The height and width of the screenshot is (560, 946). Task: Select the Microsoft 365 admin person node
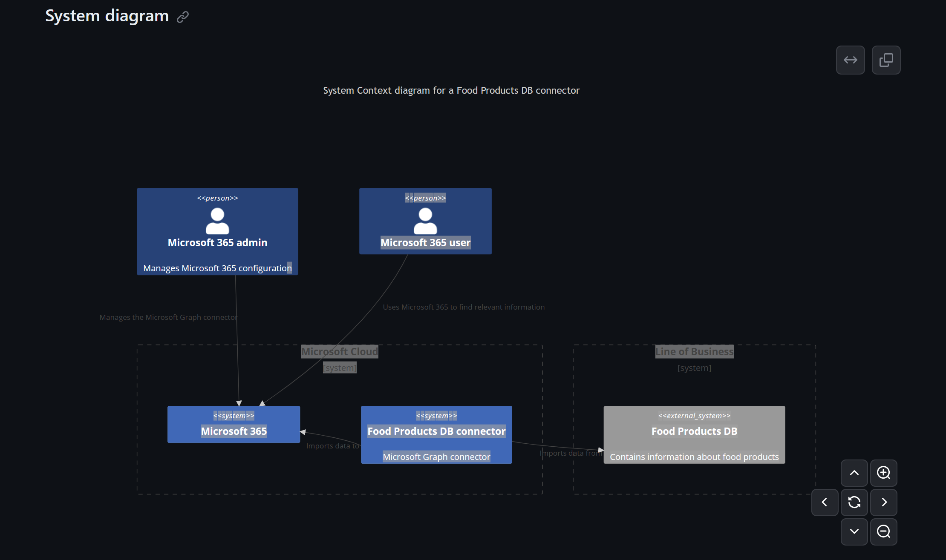point(217,232)
